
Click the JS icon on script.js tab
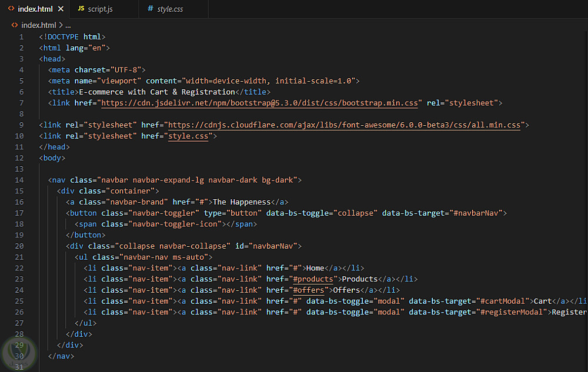tap(81, 9)
